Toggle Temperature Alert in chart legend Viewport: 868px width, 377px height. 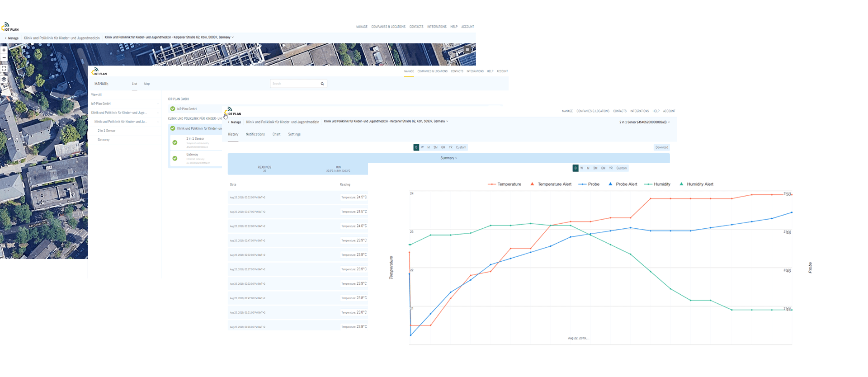pos(551,184)
